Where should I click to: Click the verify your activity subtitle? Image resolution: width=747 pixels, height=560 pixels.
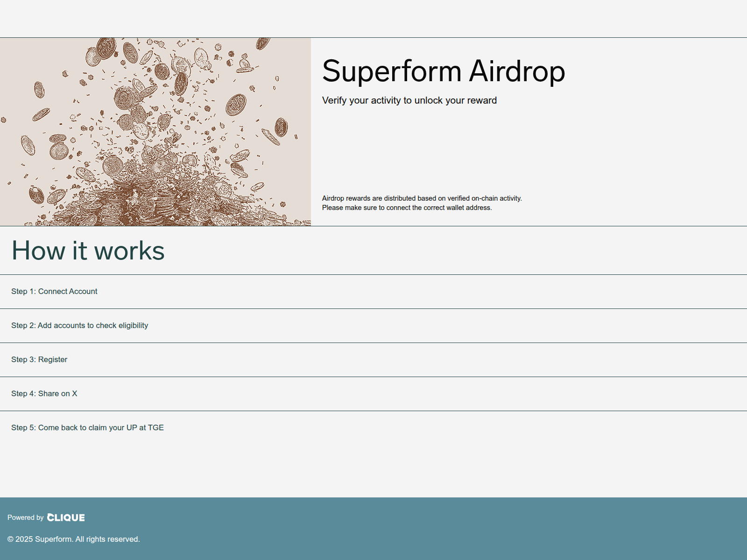tap(409, 100)
